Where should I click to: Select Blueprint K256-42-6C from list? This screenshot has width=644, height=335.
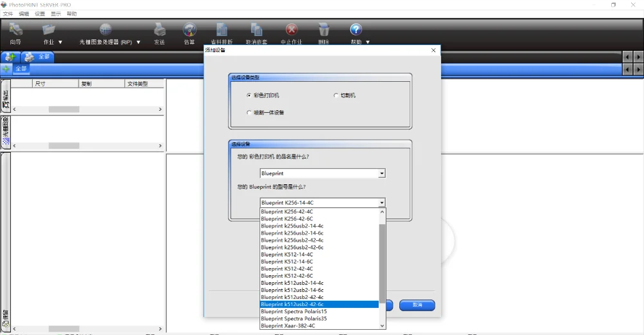click(319, 218)
